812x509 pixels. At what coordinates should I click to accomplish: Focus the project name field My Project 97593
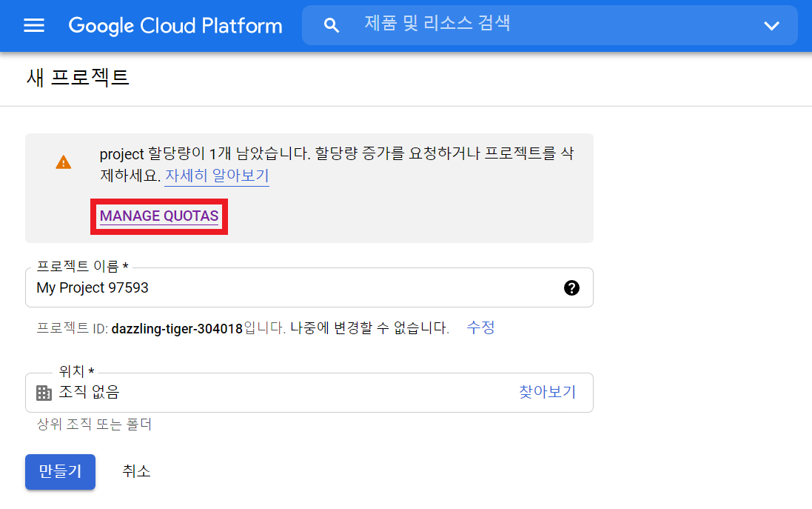[309, 287]
